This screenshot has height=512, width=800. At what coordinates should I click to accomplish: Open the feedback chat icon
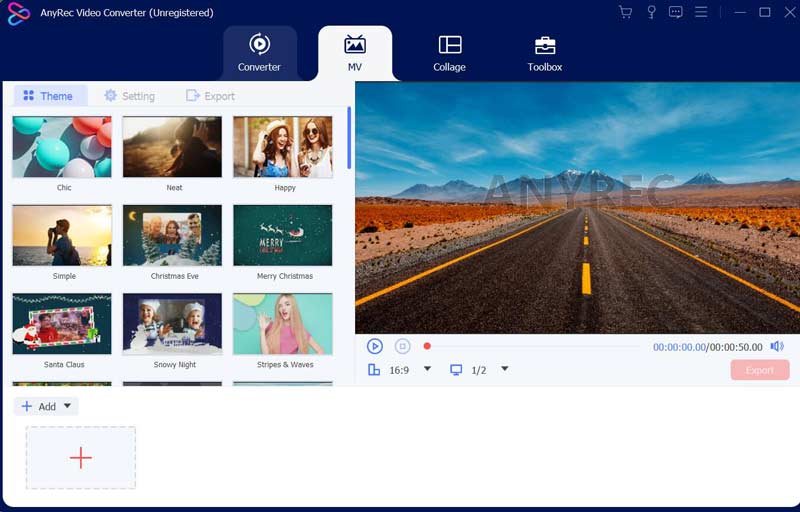(x=676, y=12)
